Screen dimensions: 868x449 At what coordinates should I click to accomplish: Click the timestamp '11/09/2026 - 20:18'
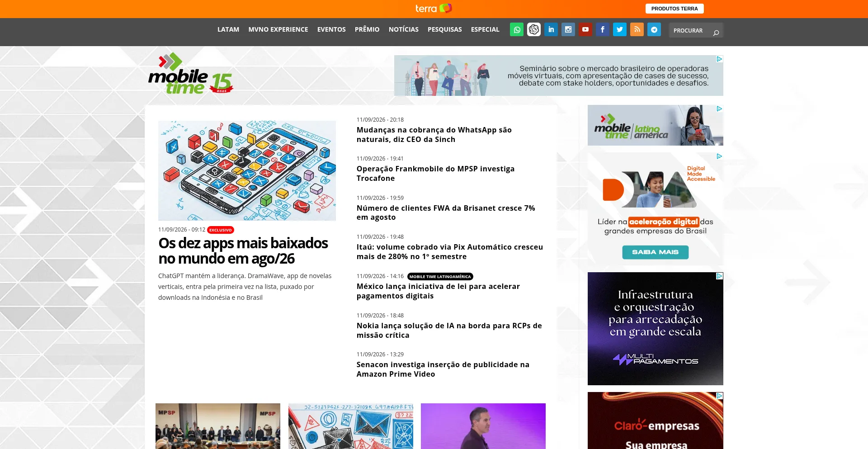[380, 120]
